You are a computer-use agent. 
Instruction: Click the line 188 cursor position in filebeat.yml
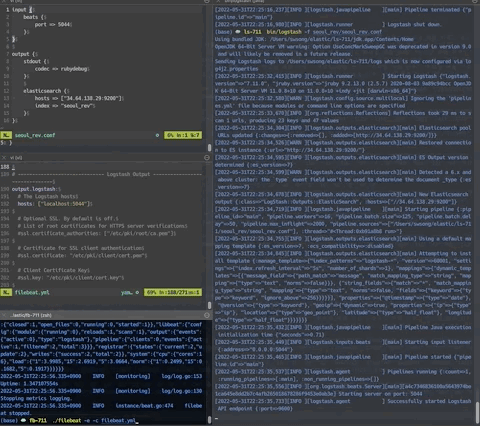tap(13, 167)
